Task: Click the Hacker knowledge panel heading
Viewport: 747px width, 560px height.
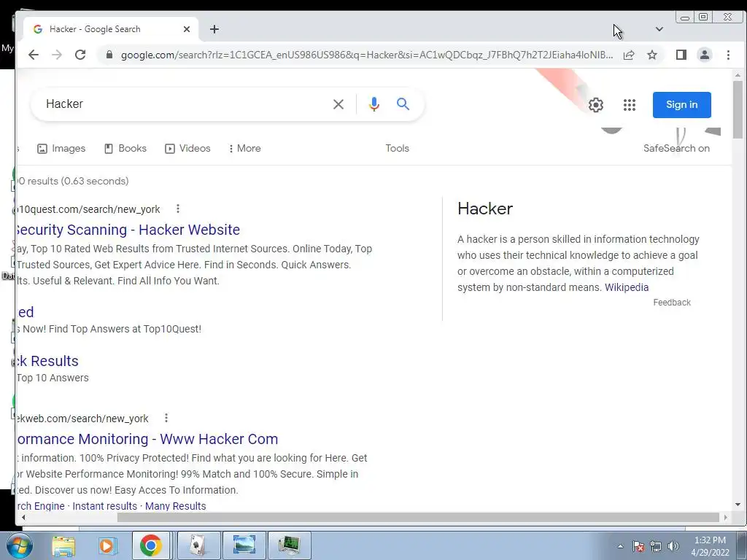Action: (x=485, y=209)
